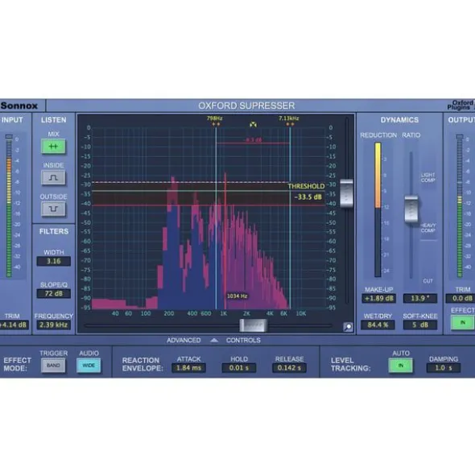Click the WET/DRY value 84.4 %
The width and height of the screenshot is (475, 476).
pyautogui.click(x=378, y=325)
